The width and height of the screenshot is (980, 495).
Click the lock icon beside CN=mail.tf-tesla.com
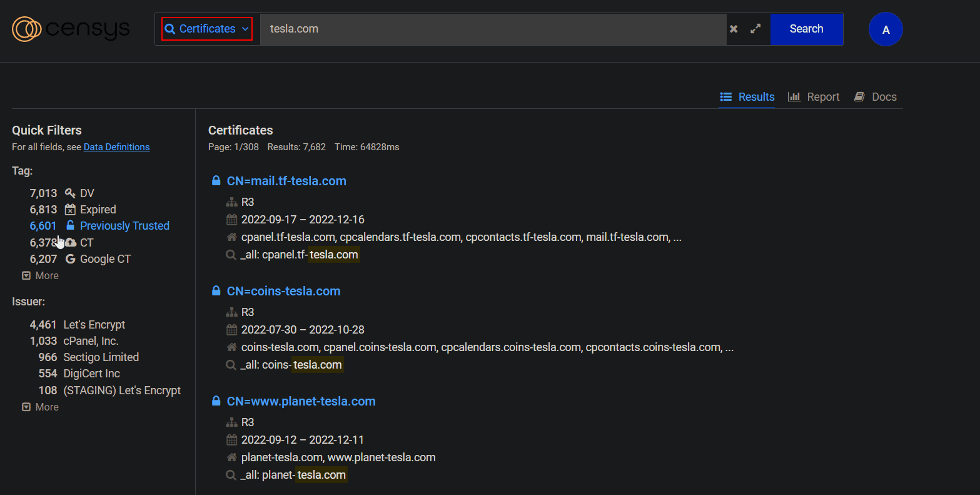coord(216,180)
